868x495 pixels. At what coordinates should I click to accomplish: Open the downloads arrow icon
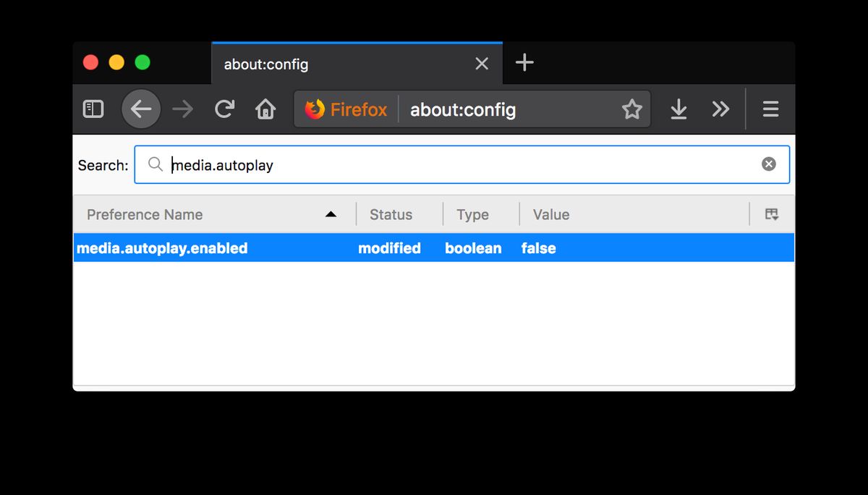coord(678,109)
